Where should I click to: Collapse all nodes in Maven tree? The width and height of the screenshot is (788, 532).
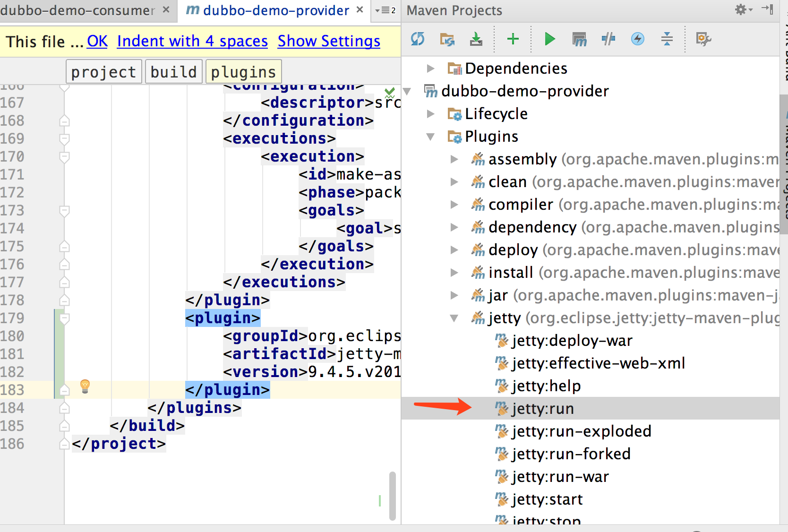(x=667, y=39)
